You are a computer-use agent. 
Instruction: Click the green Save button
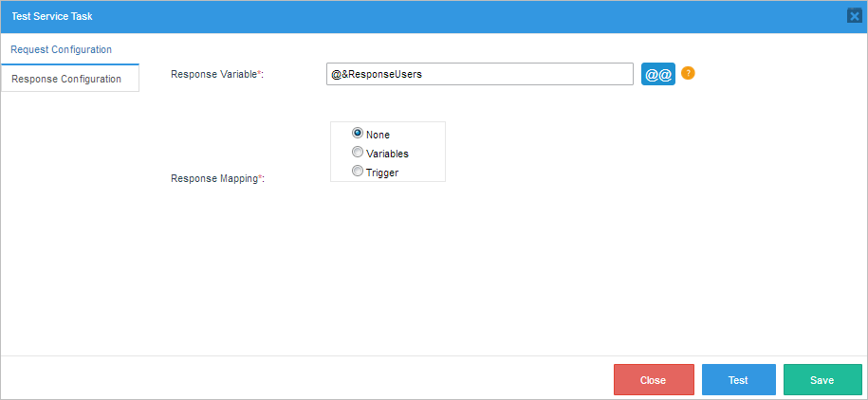tap(822, 380)
